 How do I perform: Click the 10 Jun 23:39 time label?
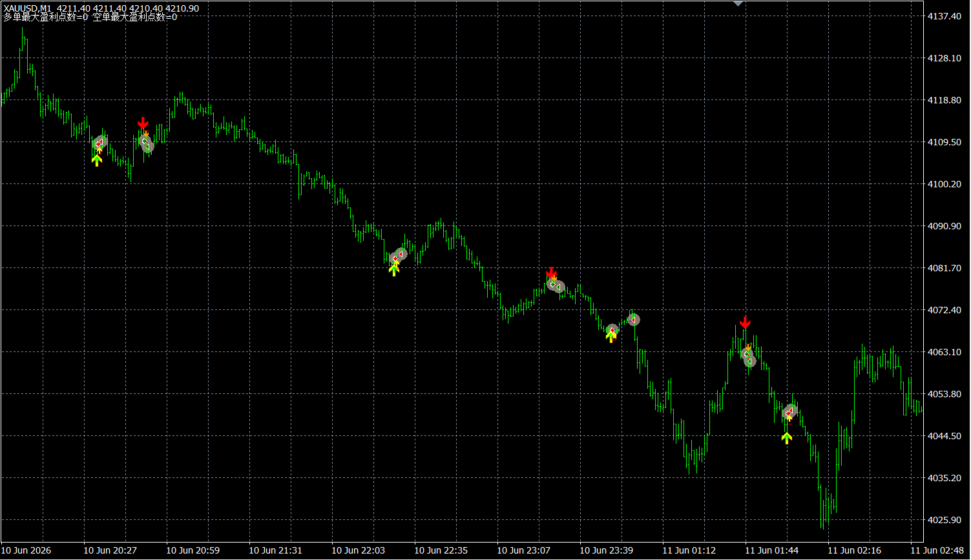coord(607,551)
